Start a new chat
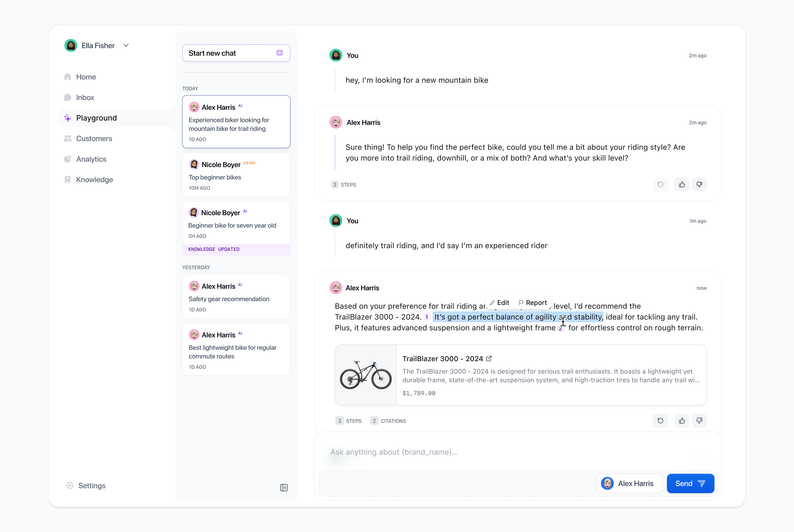Viewport: 794px width, 532px height. coord(236,53)
